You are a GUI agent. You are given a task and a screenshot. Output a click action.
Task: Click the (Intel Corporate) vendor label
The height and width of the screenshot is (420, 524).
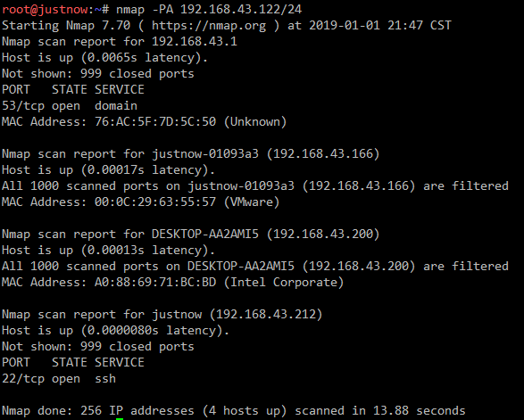pyautogui.click(x=284, y=283)
